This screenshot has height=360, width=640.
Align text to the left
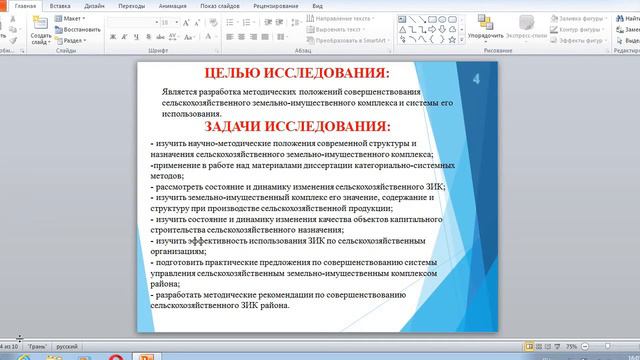(x=230, y=37)
